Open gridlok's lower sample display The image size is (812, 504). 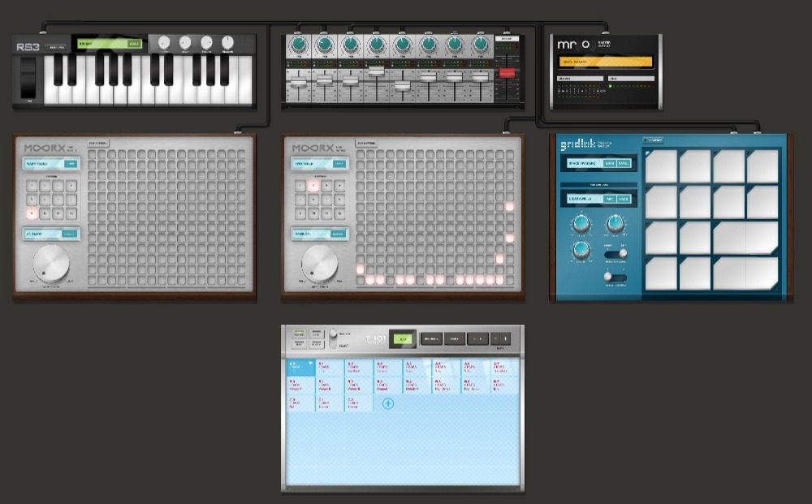pos(599,199)
